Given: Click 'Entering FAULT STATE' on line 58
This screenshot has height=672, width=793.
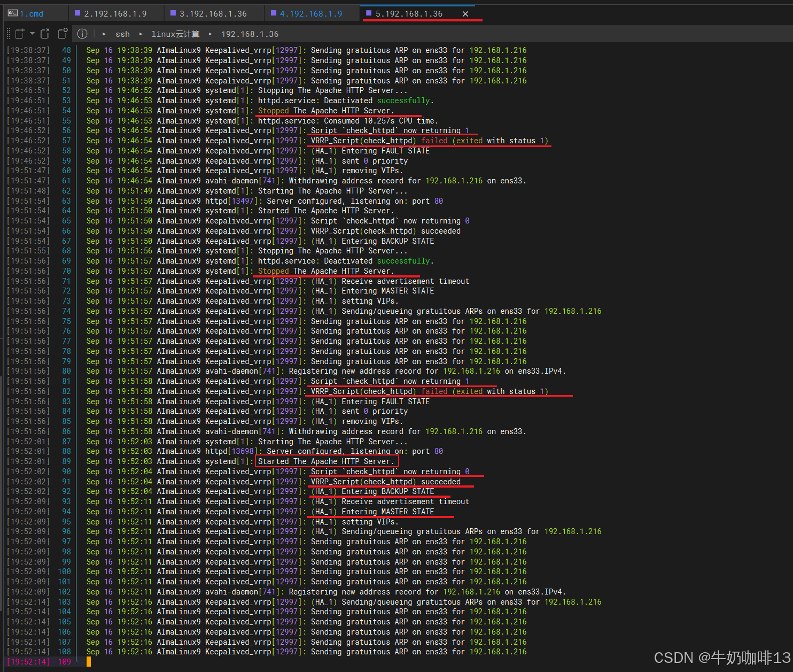Looking at the screenshot, I should 386,151.
